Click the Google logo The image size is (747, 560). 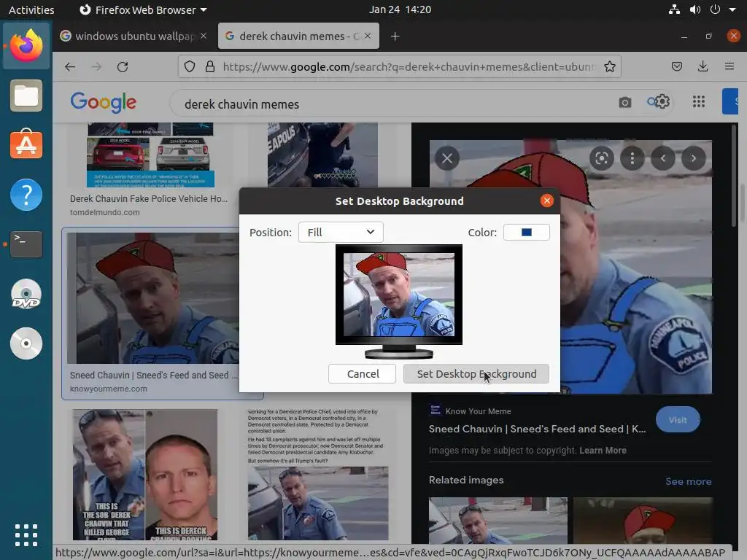104,102
